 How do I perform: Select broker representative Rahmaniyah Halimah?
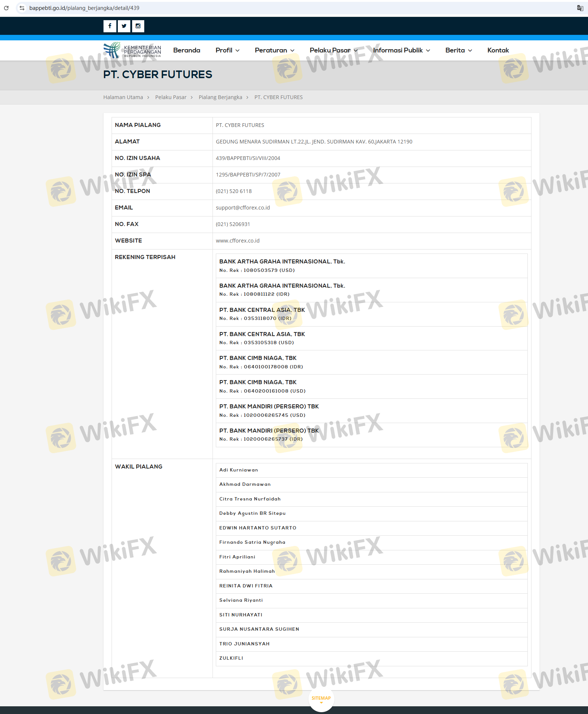coord(372,572)
